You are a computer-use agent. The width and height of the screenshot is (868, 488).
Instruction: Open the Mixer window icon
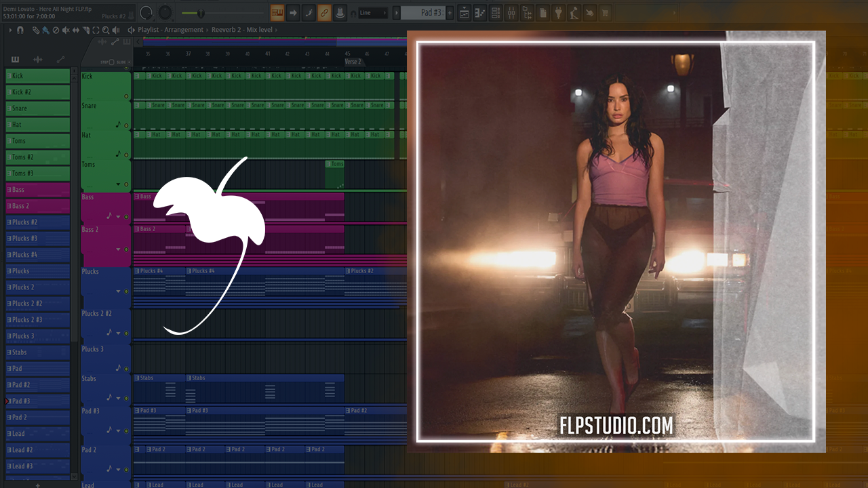[x=511, y=13]
